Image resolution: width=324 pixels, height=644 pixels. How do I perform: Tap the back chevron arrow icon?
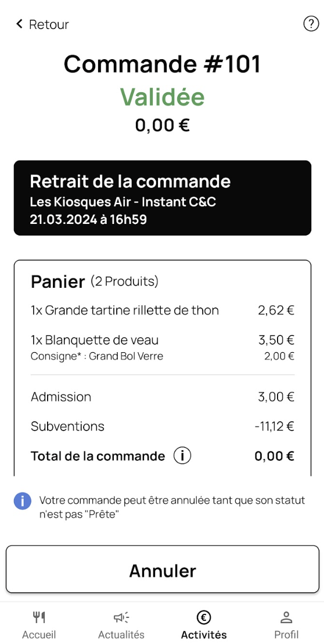click(x=19, y=24)
